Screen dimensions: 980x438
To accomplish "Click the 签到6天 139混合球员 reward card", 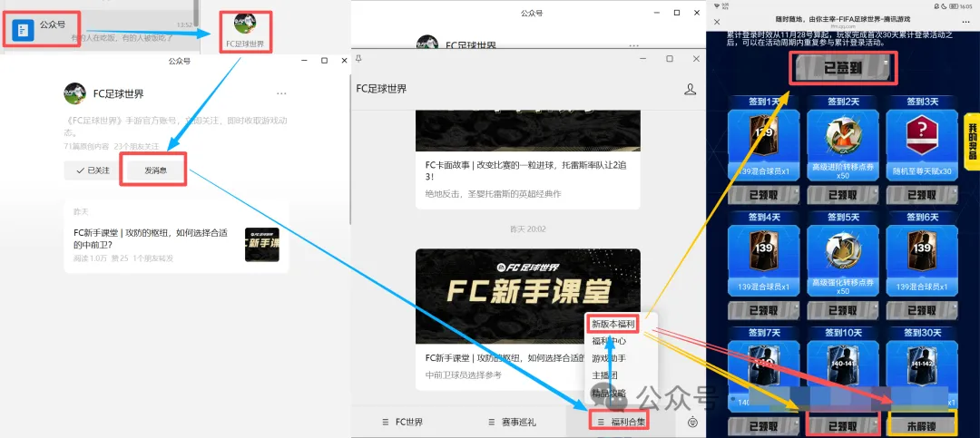I will tap(922, 262).
